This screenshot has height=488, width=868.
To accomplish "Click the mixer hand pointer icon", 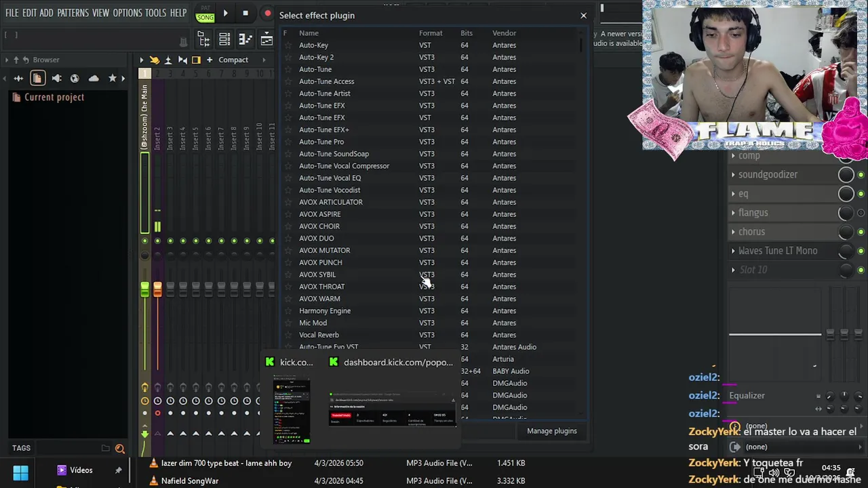I will coord(155,60).
